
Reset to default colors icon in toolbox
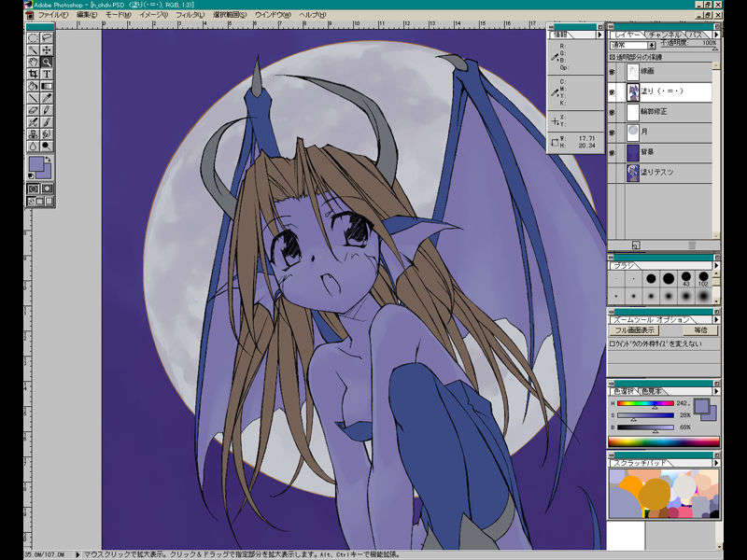point(32,176)
